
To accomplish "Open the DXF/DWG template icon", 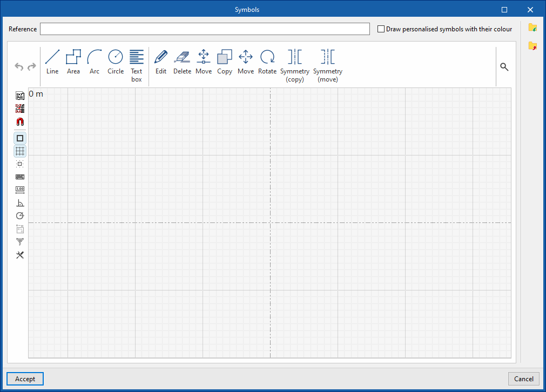I will (x=20, y=96).
